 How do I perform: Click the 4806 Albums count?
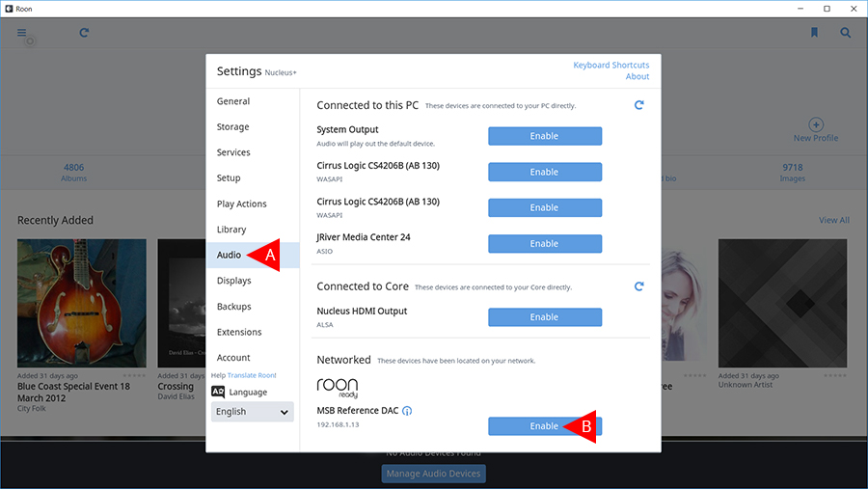click(73, 173)
